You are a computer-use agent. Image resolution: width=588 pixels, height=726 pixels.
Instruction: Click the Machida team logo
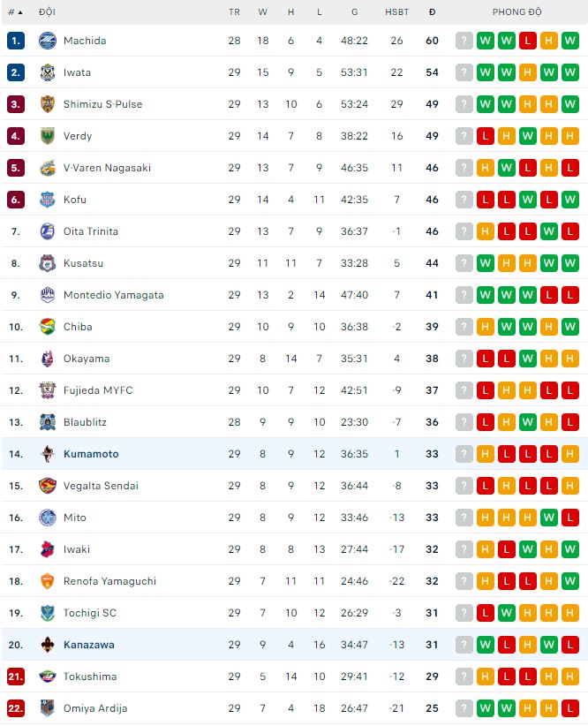point(48,41)
